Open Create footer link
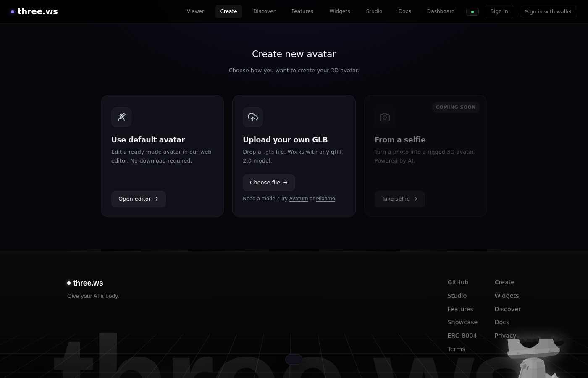This screenshot has height=378, width=588. click(504, 282)
